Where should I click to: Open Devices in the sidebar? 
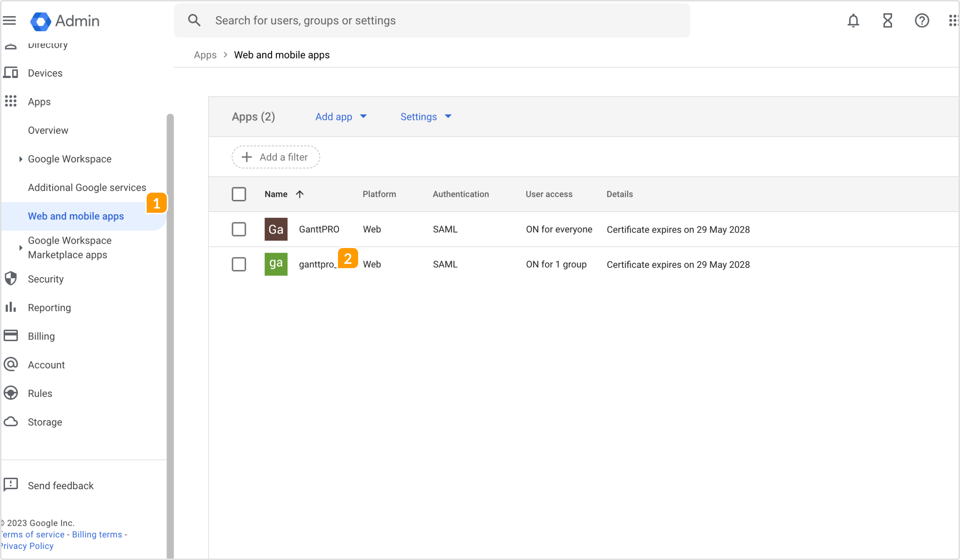click(x=45, y=73)
